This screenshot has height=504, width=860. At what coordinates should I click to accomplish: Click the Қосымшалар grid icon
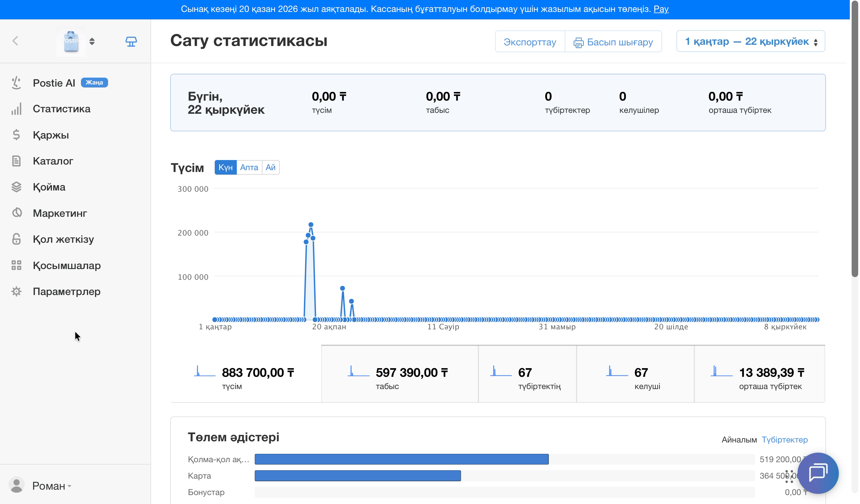pos(16,265)
